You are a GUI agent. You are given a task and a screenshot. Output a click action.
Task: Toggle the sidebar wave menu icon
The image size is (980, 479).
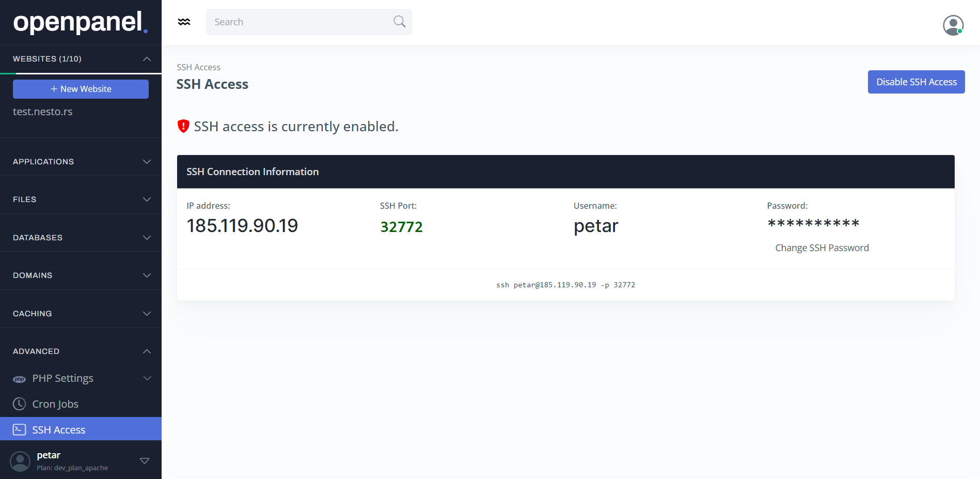click(184, 22)
